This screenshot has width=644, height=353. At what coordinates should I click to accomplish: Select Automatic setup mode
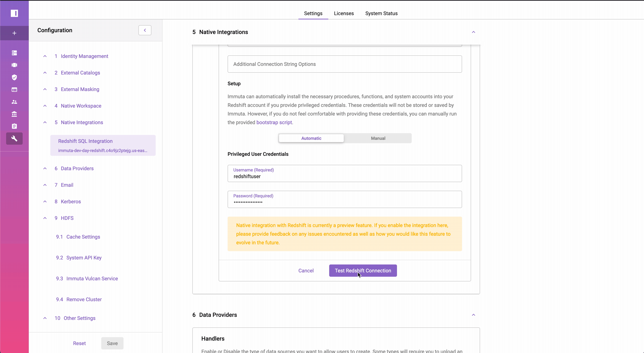pos(311,138)
